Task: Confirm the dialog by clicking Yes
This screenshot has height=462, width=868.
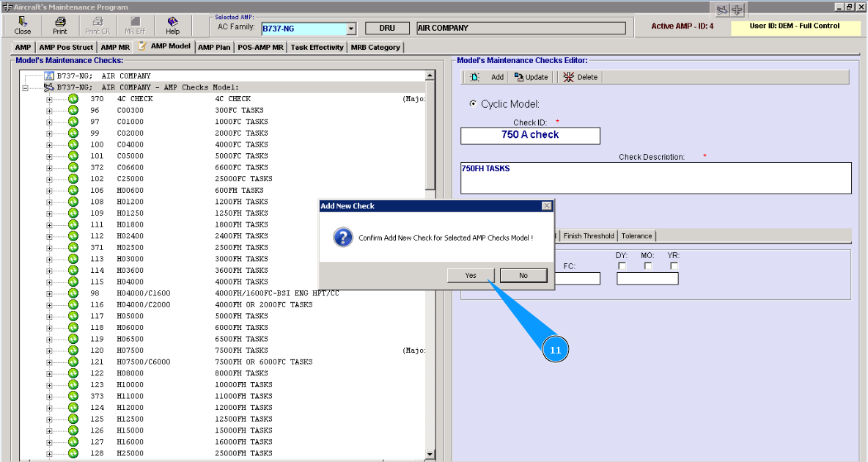Action: (471, 275)
